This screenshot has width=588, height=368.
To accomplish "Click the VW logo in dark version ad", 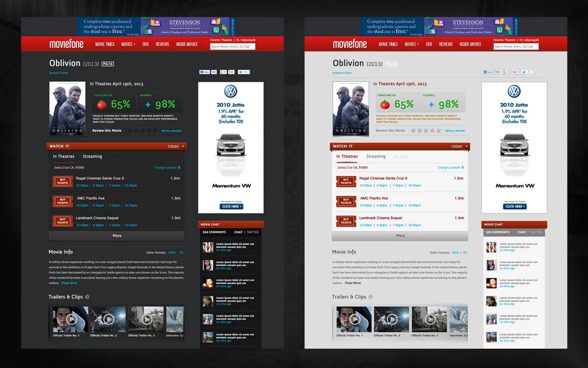I will point(231,91).
